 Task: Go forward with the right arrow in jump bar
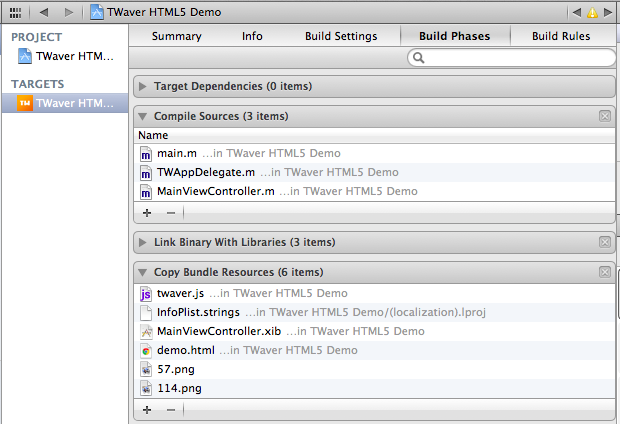[x=69, y=13]
